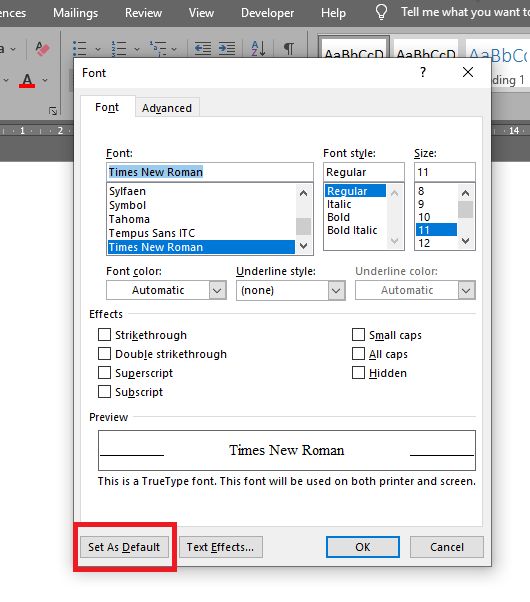Click the Size input field
The height and width of the screenshot is (602, 530).
(x=445, y=172)
